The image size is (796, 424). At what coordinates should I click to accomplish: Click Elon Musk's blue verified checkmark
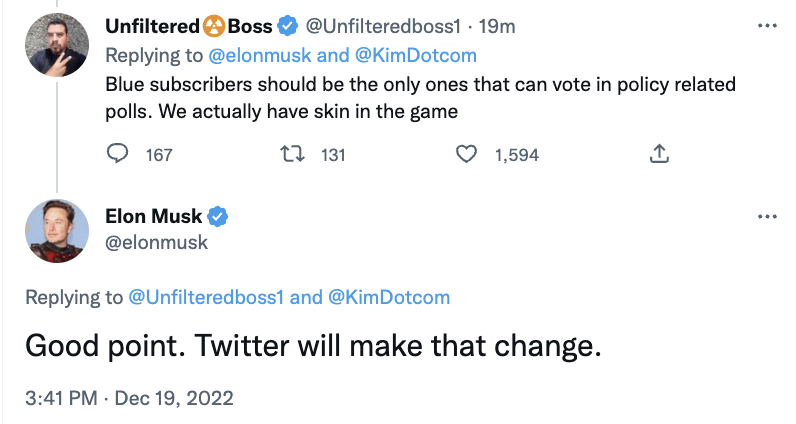(217, 216)
